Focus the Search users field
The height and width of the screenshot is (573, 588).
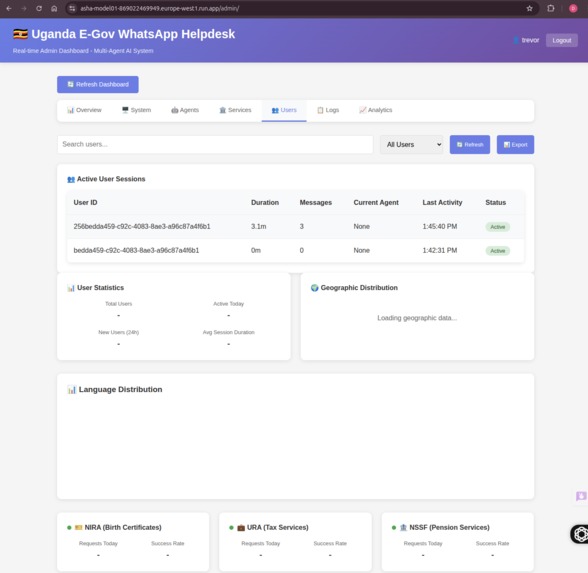click(x=215, y=144)
